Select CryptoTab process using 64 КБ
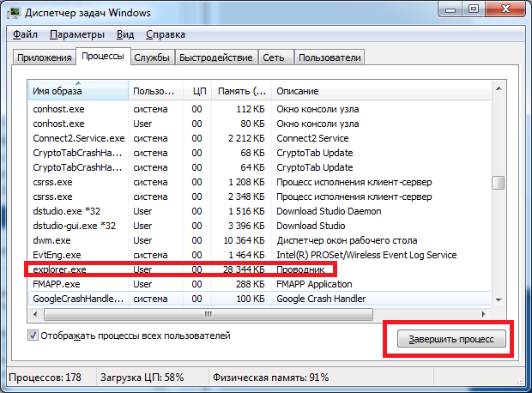Screen dimensions: 532x393 [x=260, y=167]
